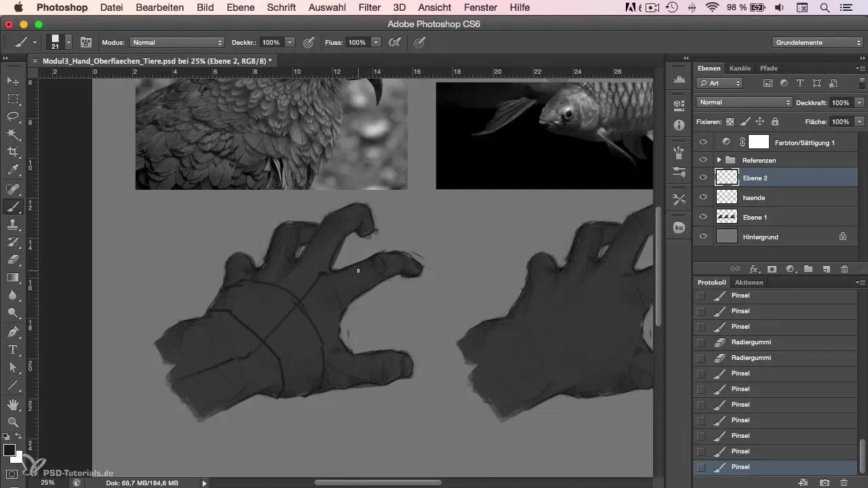Select the Rectangular Marquee tool

coord(13,99)
